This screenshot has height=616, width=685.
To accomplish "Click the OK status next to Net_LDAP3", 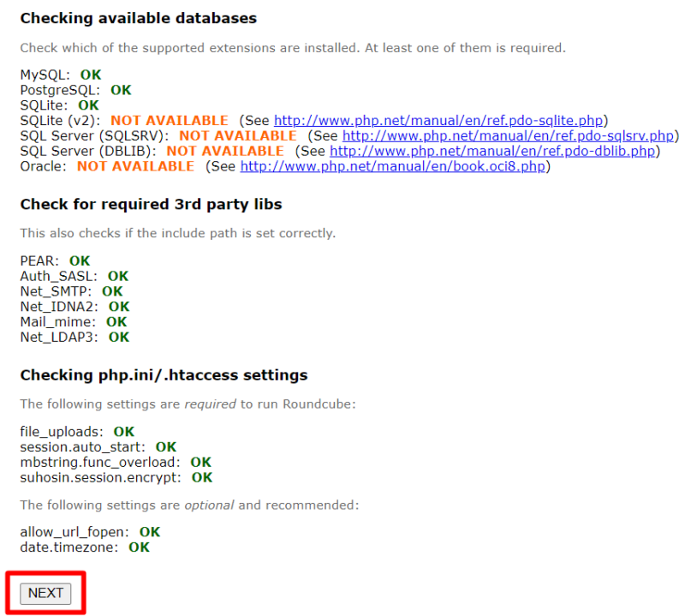I will [119, 337].
